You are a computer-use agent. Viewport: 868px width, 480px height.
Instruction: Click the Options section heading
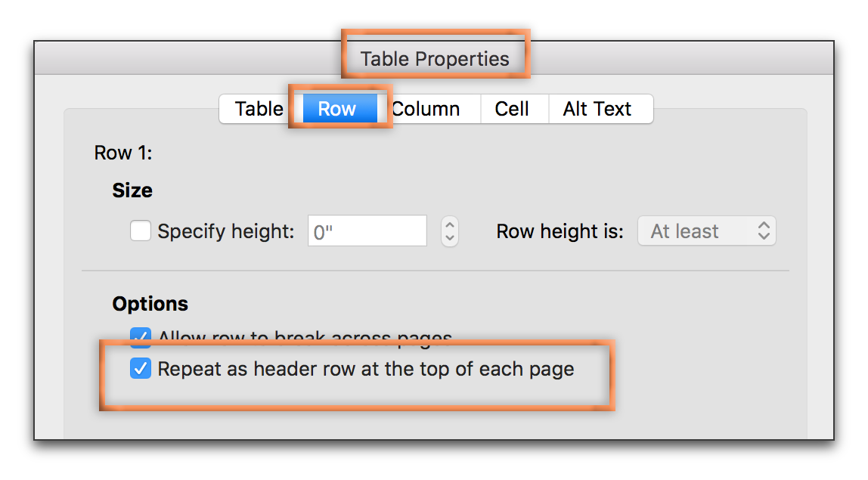tap(150, 304)
